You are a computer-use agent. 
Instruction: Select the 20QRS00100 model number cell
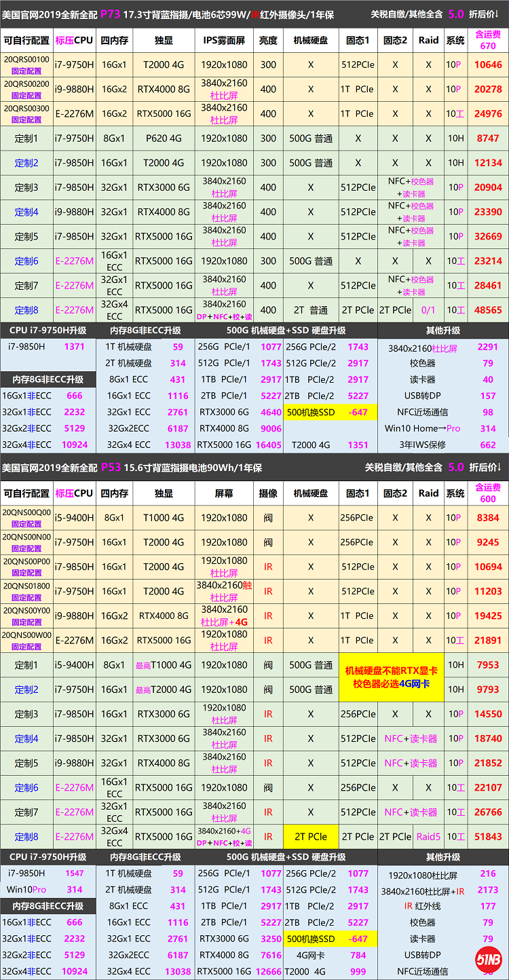click(x=26, y=60)
